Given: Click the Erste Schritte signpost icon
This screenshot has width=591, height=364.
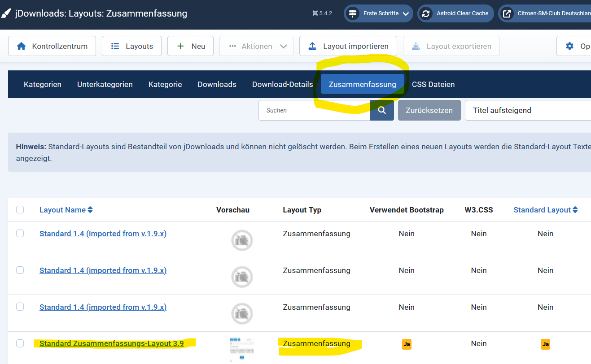Looking at the screenshot, I should 352,13.
